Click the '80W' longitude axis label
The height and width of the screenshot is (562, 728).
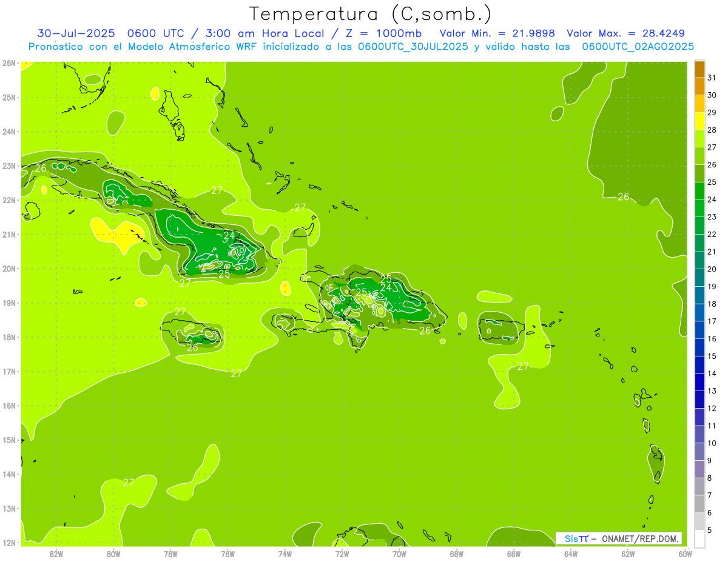point(113,554)
